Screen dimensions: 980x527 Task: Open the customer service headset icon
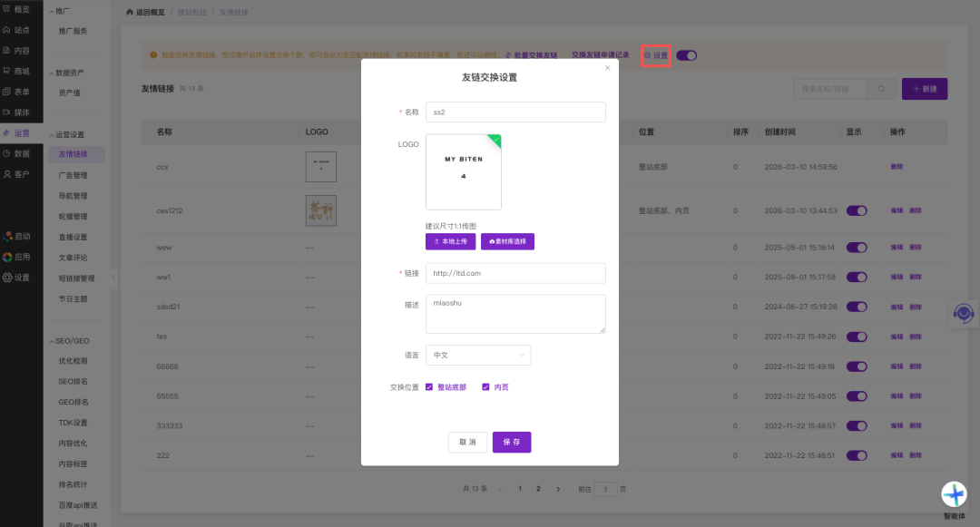pos(963,314)
